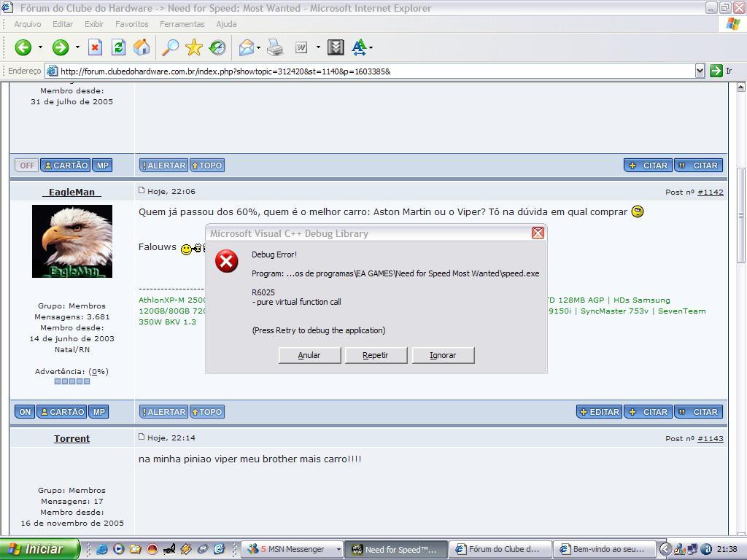
Task: Click the green Forward arrow button
Action: click(x=61, y=47)
